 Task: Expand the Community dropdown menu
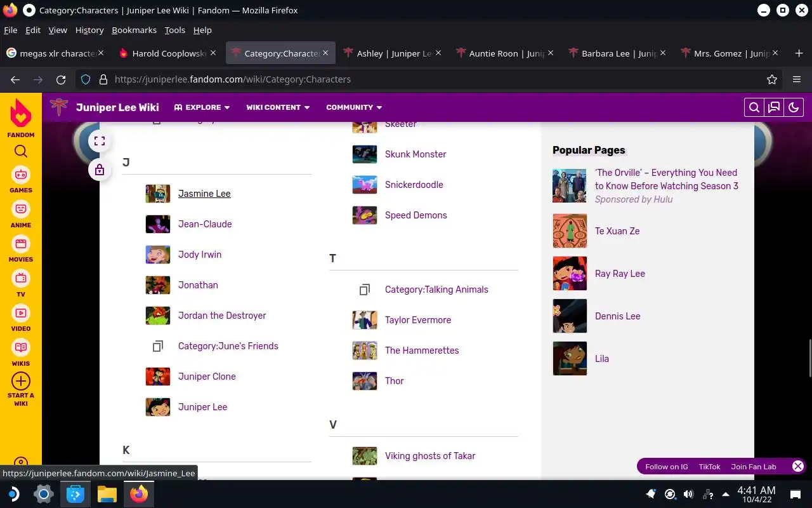tap(354, 107)
